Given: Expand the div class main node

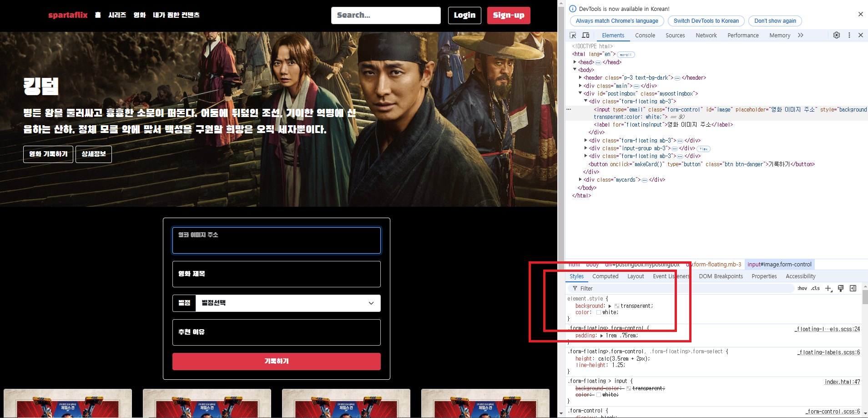Looking at the screenshot, I should pyautogui.click(x=580, y=86).
